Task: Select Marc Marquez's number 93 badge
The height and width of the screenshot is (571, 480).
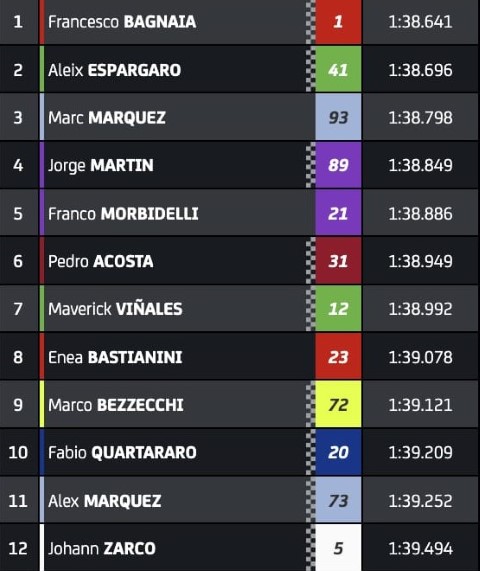Action: (338, 117)
